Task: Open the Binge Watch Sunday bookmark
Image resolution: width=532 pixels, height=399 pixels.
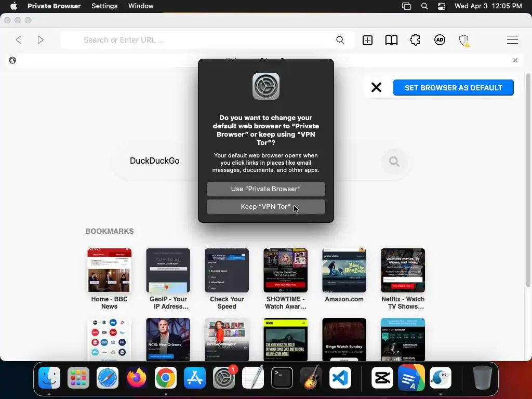Action: click(344, 339)
